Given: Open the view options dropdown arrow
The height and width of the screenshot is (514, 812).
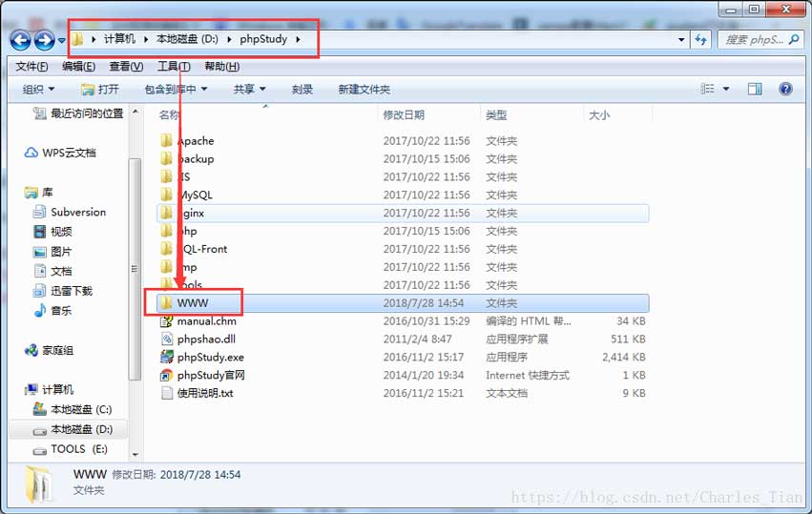Looking at the screenshot, I should [726, 89].
